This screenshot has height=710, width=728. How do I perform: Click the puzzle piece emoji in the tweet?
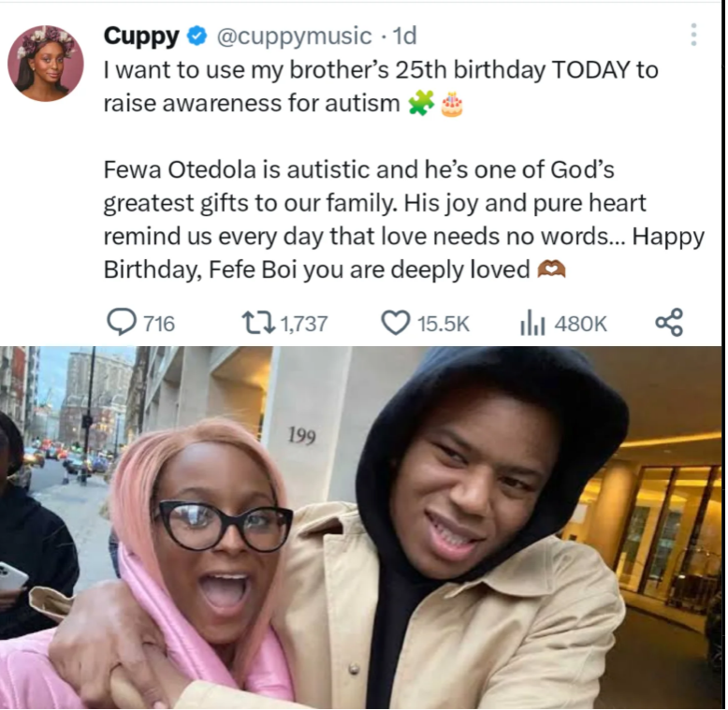coord(421,103)
